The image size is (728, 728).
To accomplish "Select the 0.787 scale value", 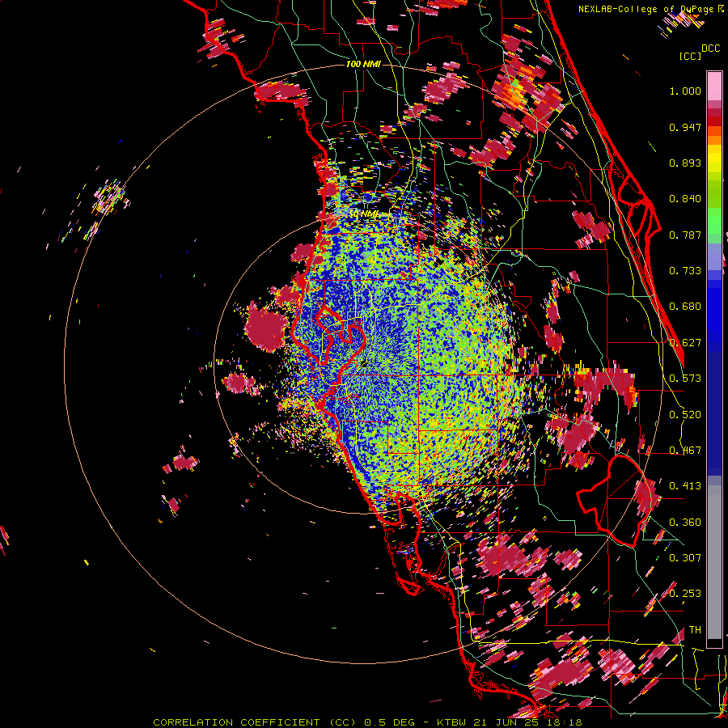I will [x=685, y=235].
